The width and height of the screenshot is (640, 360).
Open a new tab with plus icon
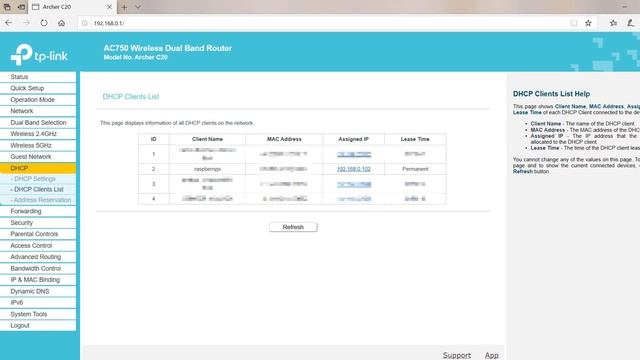point(124,7)
